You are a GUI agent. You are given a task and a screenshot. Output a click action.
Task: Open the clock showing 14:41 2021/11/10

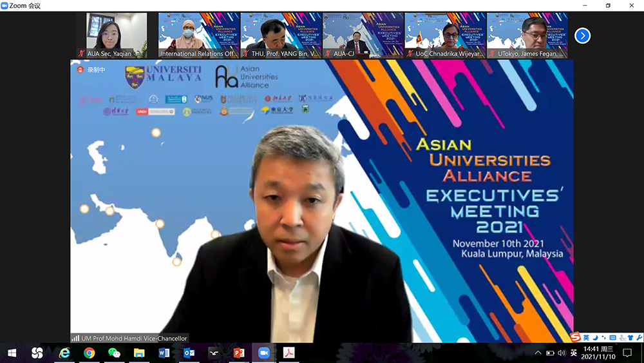pos(598,353)
